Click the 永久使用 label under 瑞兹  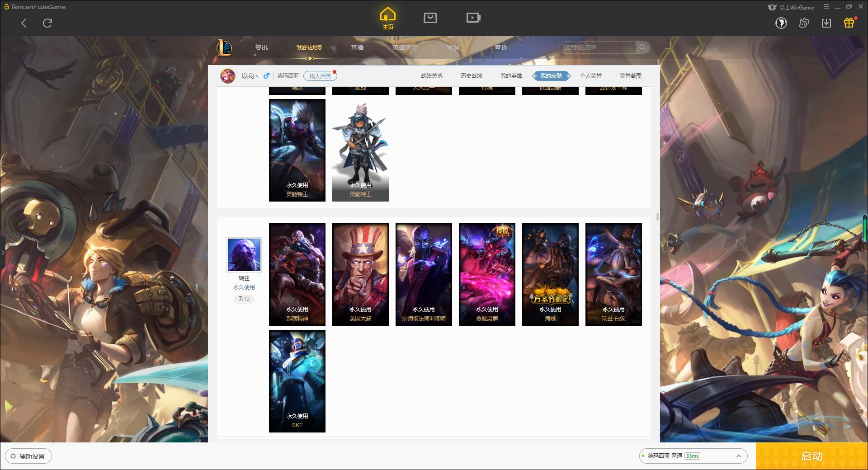[244, 287]
